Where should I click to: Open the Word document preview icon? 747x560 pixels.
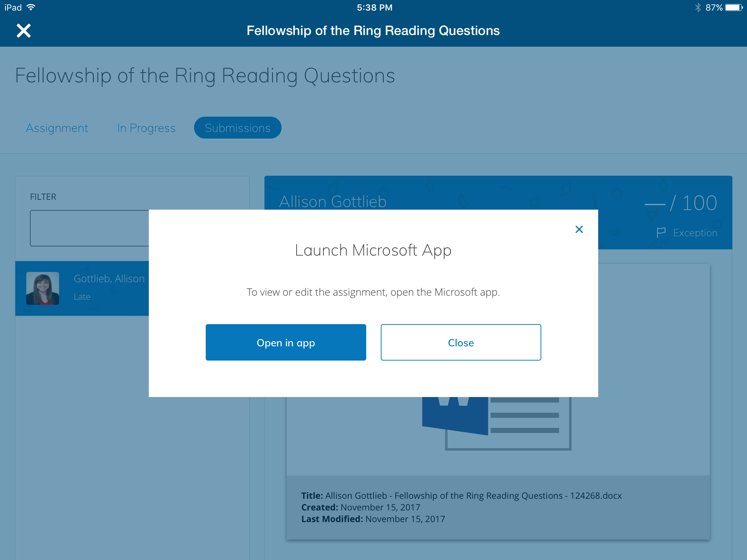(496, 419)
